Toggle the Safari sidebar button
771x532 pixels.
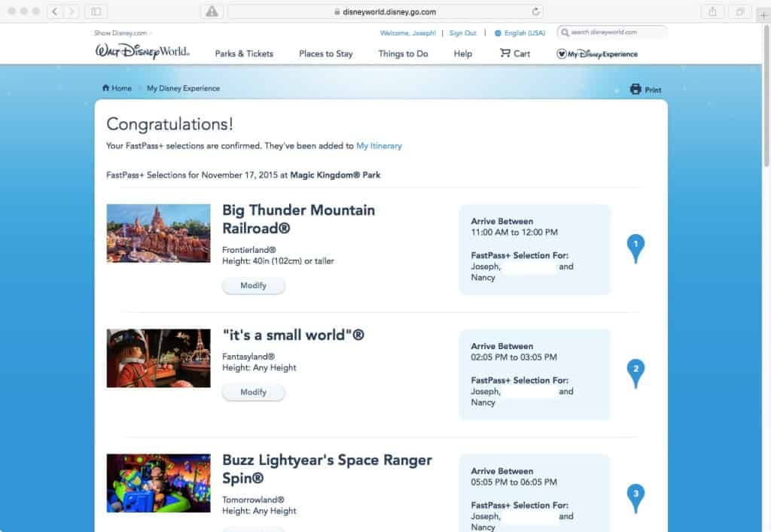coord(96,11)
